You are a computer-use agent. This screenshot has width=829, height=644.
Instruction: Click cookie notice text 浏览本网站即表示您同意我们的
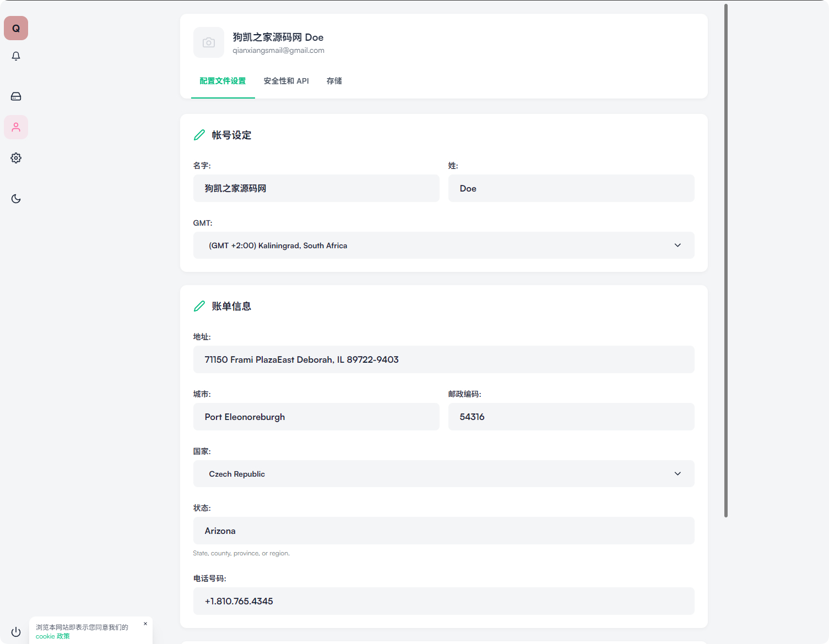[82, 627]
